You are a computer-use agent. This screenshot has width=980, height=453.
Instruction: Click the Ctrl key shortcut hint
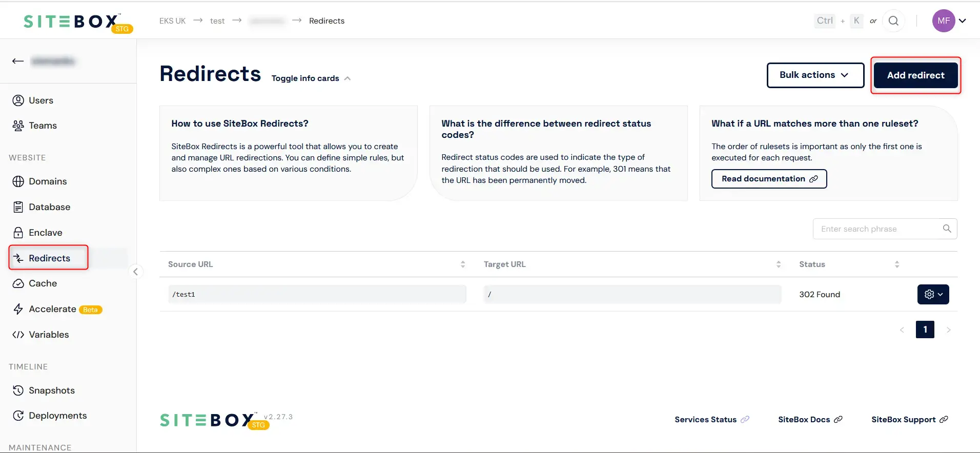pyautogui.click(x=825, y=21)
